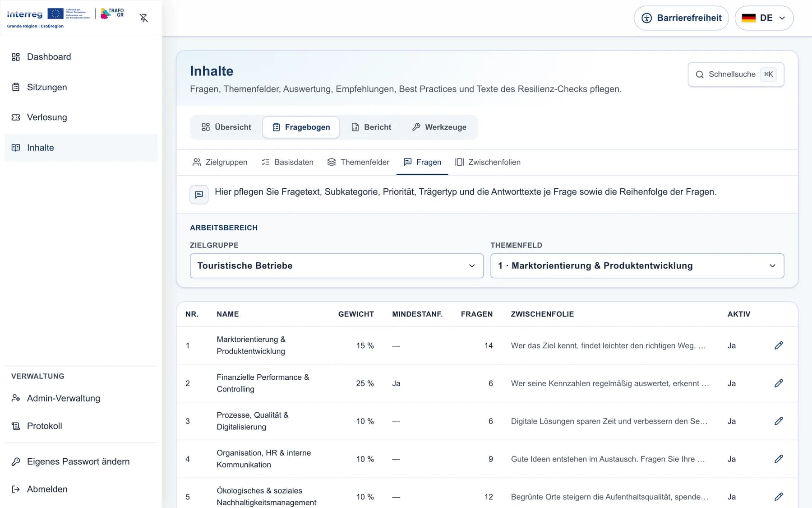Click the Zwischenfolie text starting 'Gute Ideen entstehen'
Screen dimensions: 812x508
coord(608,459)
